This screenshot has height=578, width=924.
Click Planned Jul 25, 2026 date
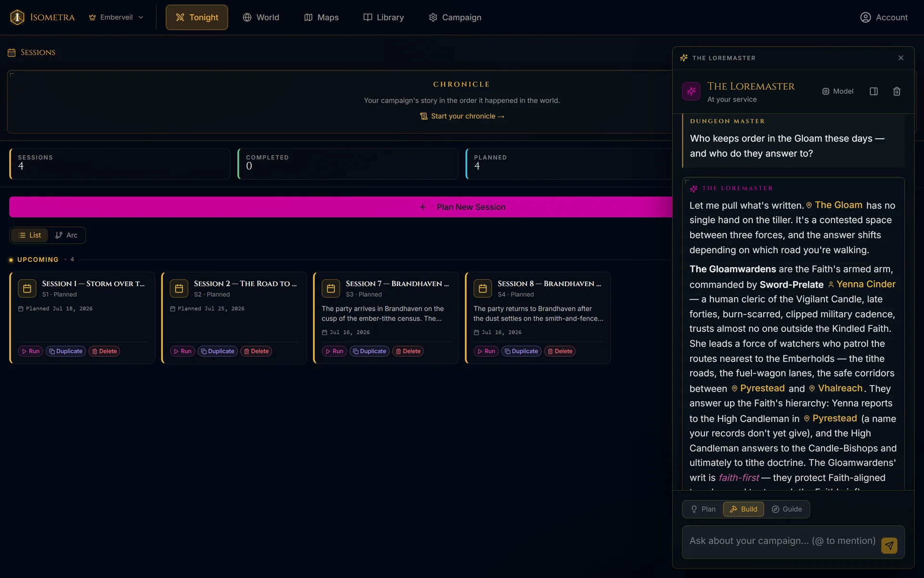point(207,309)
